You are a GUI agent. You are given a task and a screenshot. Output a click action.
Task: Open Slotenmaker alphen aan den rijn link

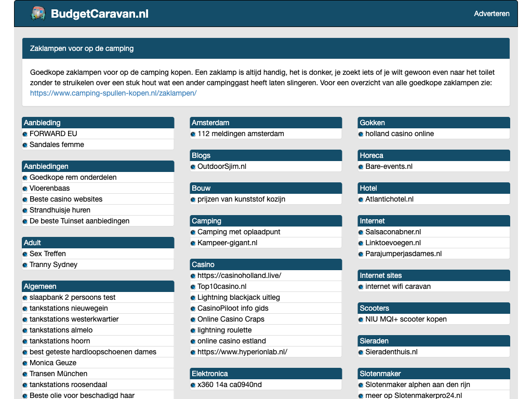[x=417, y=384]
